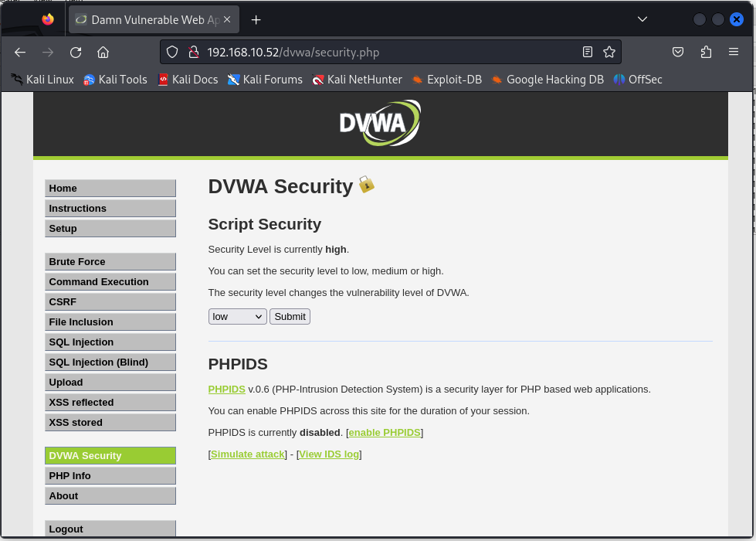The height and width of the screenshot is (541, 756).
Task: Open the Firefox hamburger menu
Action: [734, 52]
